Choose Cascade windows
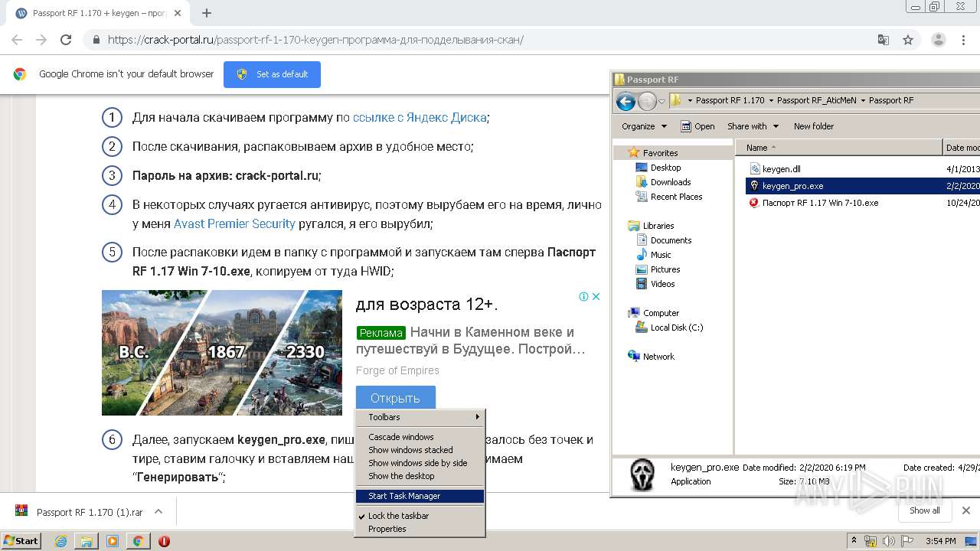Viewport: 980px width, 551px height. coord(420,437)
